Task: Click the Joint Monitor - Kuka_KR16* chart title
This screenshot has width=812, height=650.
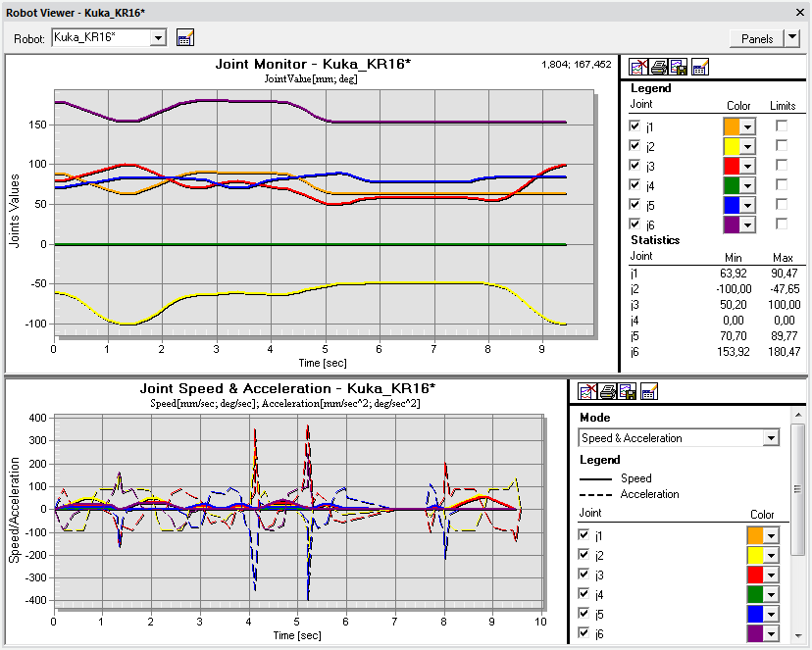Action: click(313, 64)
